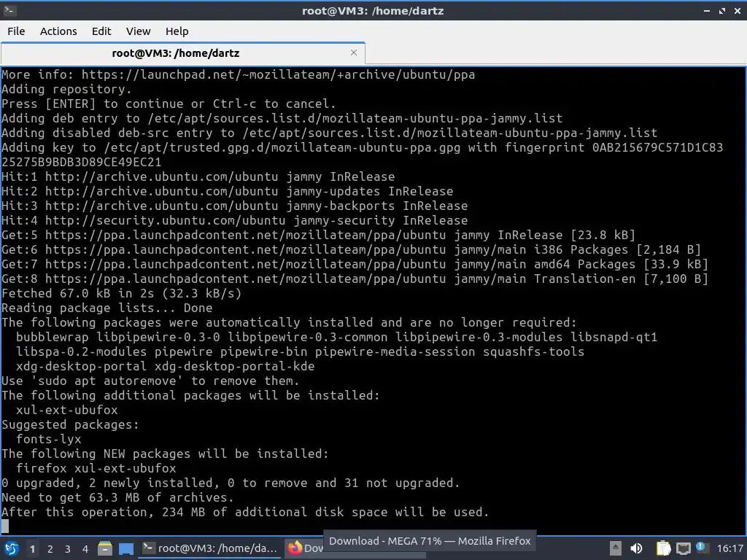
Task: Click the show desktop panel icon
Action: (125, 548)
